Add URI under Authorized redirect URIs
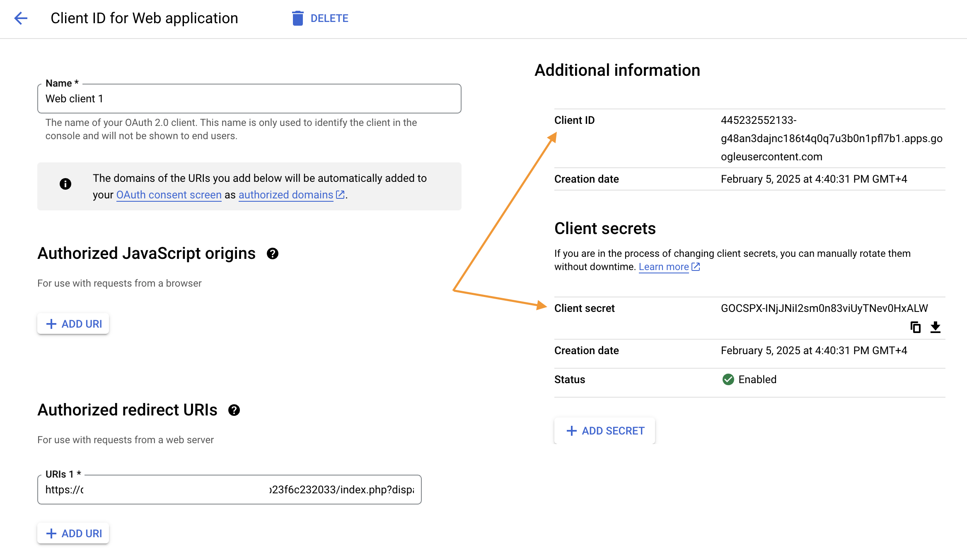 [x=73, y=533]
